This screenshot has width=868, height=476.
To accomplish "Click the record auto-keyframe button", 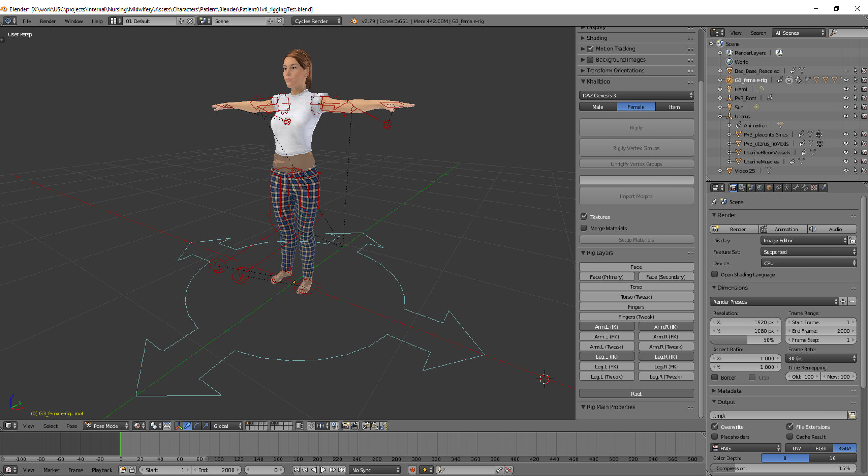I will pos(412,470).
